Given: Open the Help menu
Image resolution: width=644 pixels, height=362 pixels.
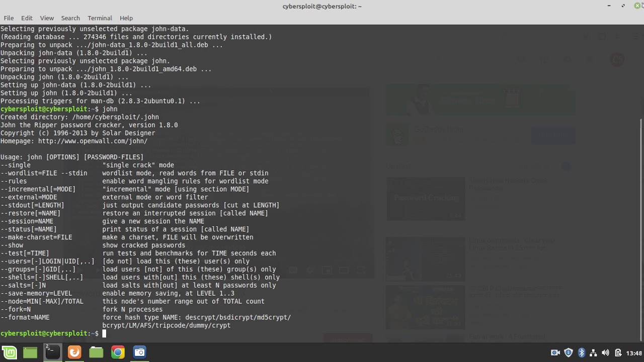Looking at the screenshot, I should tap(126, 18).
